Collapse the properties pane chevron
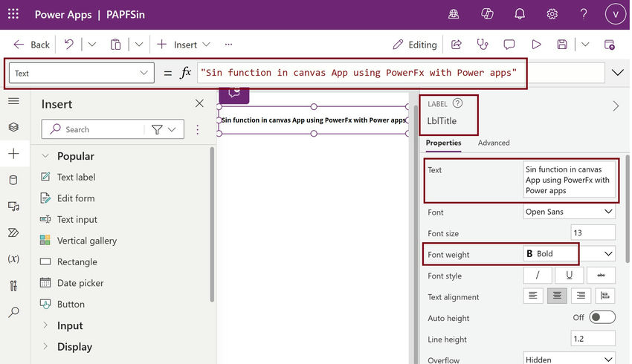Viewport: 632px width, 364px height. coord(616,106)
